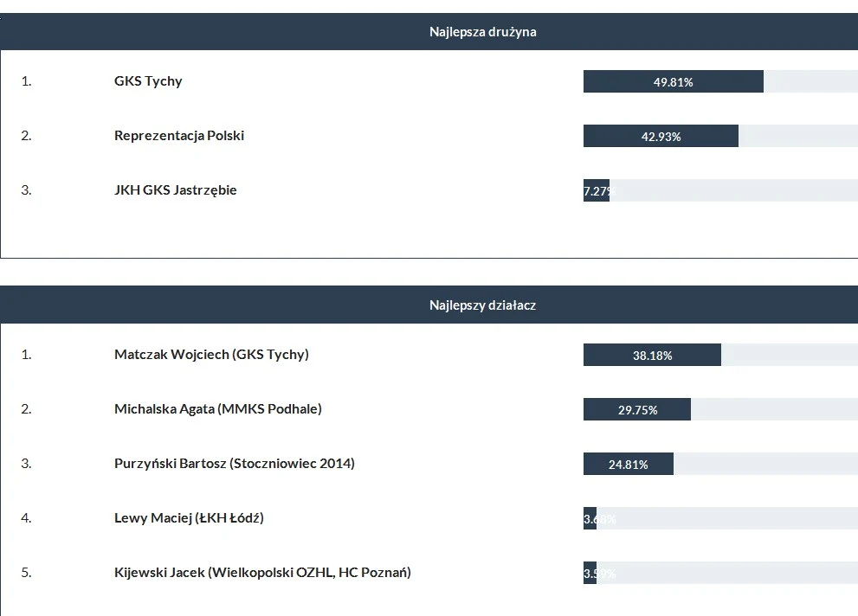The image size is (858, 616).
Task: Choose Kijewski Jacek (Wielkopolski OZHL, HC Poznań)
Action: pyautogui.click(x=262, y=573)
